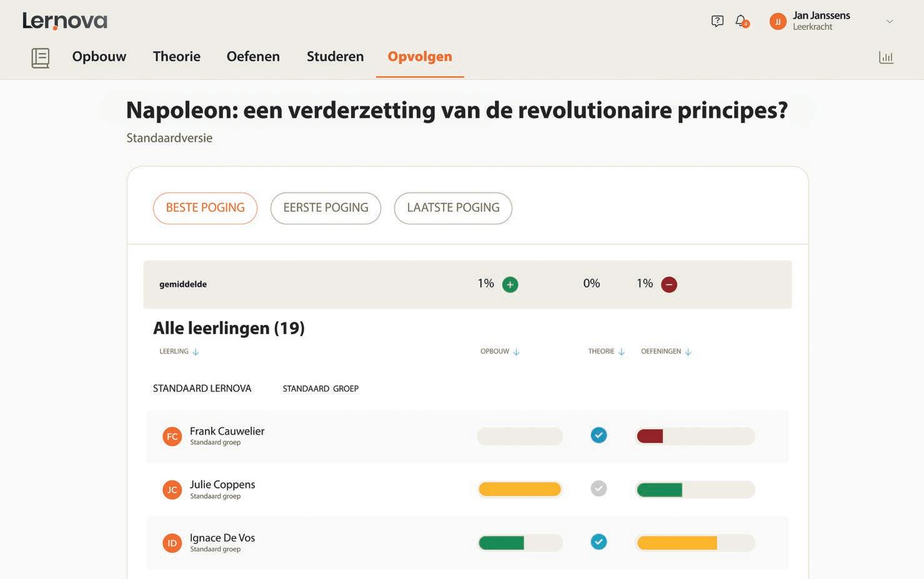
Task: Toggle Frank Cauwelier's theorie checkmark
Action: [599, 435]
